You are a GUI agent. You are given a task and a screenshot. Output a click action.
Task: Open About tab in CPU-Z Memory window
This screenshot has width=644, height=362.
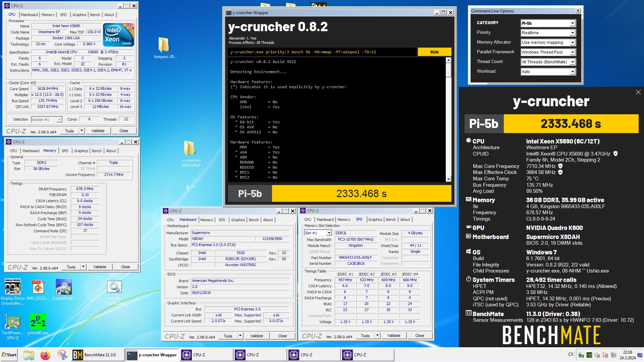tap(111, 151)
